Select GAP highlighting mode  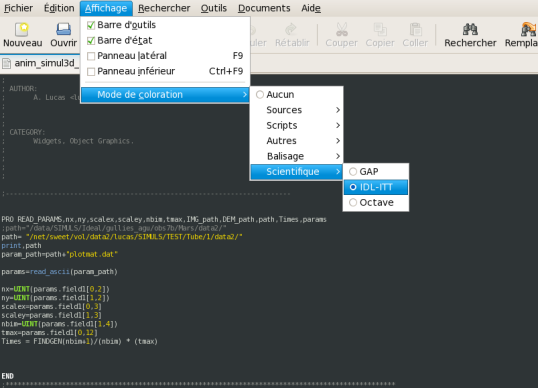(x=376, y=172)
